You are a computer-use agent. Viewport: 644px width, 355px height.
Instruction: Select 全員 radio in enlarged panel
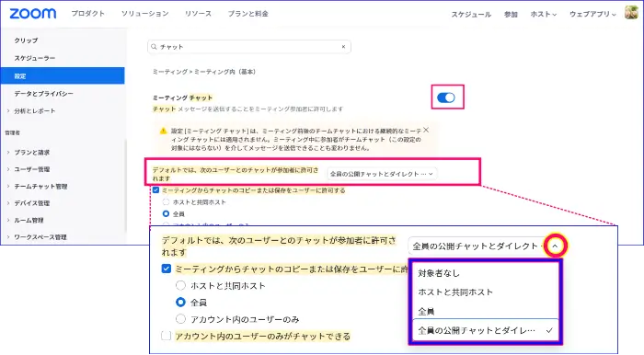(x=180, y=303)
